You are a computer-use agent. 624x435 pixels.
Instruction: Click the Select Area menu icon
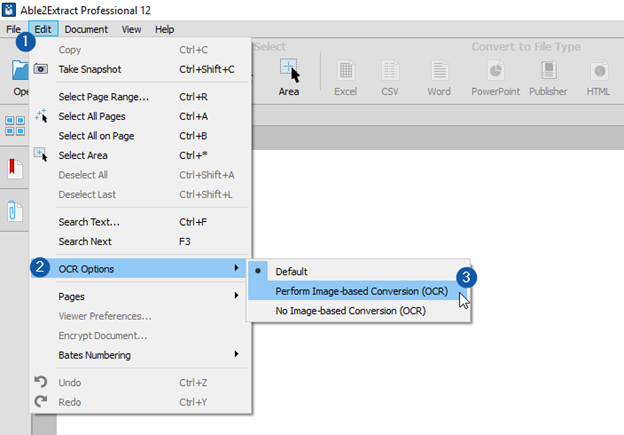pyautogui.click(x=41, y=154)
